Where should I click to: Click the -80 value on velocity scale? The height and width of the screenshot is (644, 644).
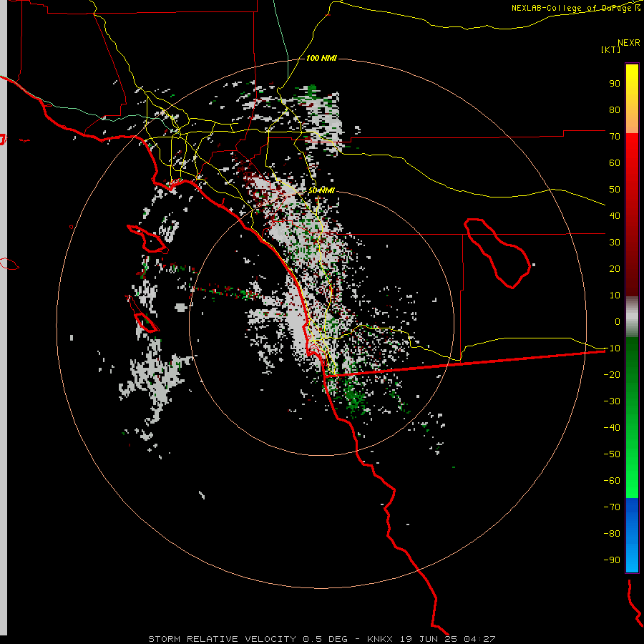pyautogui.click(x=612, y=534)
